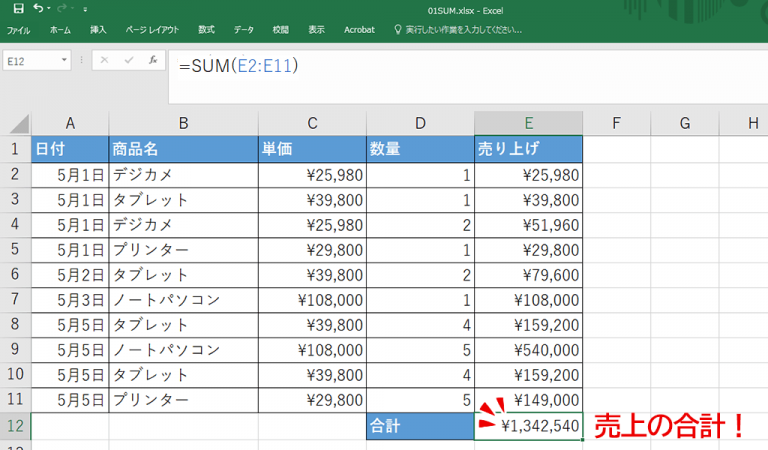The image size is (768, 450).
Task: Click the Redo arrow icon
Action: click(62, 8)
